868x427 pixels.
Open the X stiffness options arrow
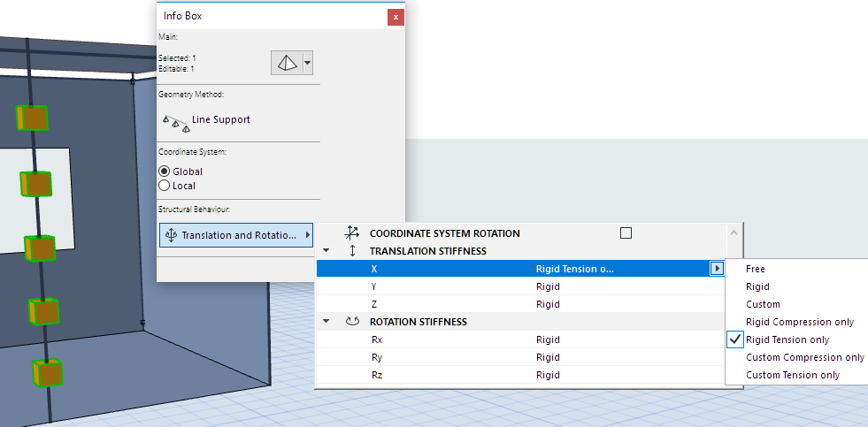(x=717, y=269)
